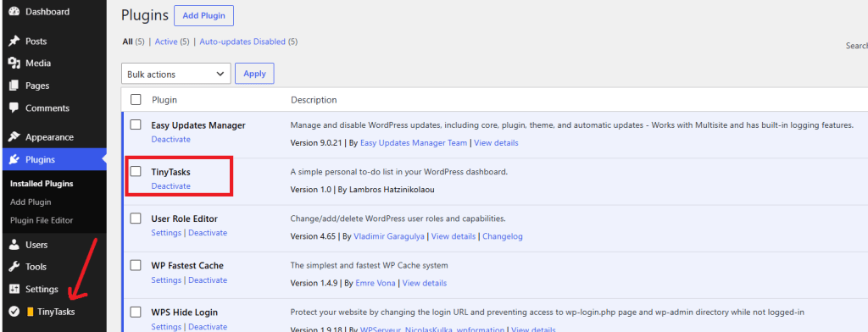Deactivate WPS Hide Login plugin

tap(208, 326)
